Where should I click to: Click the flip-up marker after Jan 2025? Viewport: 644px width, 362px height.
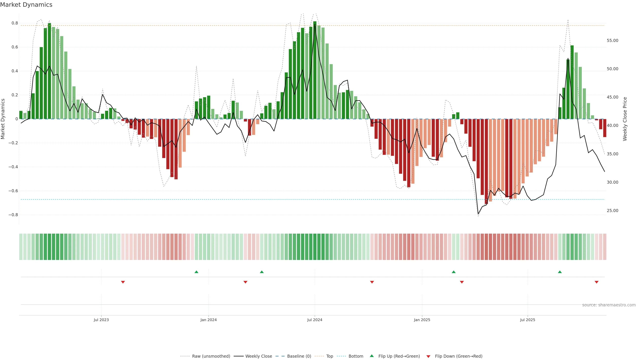(x=453, y=272)
